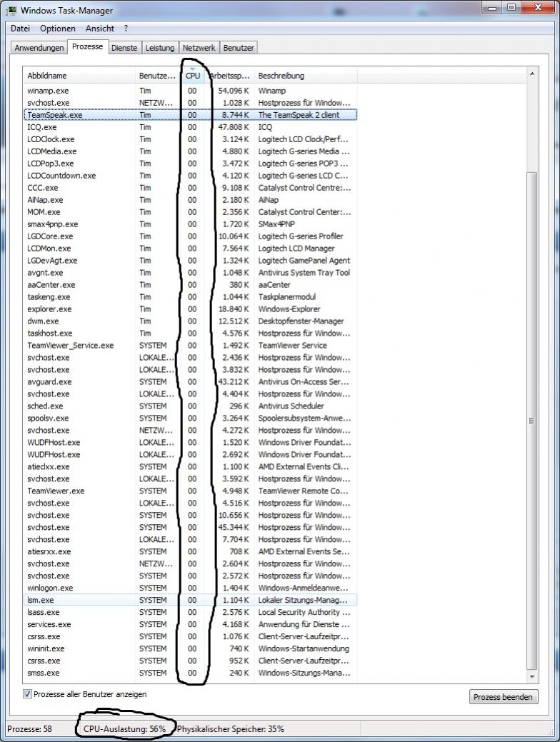This screenshot has width=560, height=742.
Task: Select the TeamViewer.exe process
Action: click(x=190, y=491)
